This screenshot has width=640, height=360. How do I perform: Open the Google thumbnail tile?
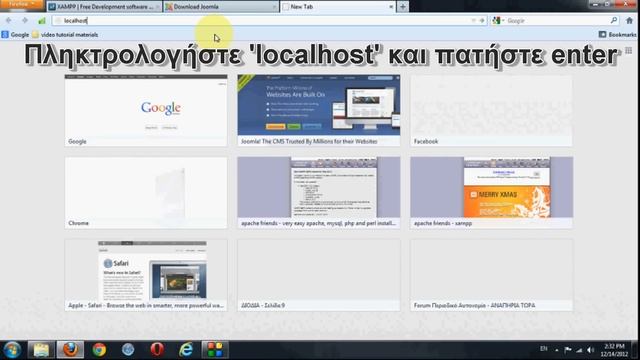146,110
